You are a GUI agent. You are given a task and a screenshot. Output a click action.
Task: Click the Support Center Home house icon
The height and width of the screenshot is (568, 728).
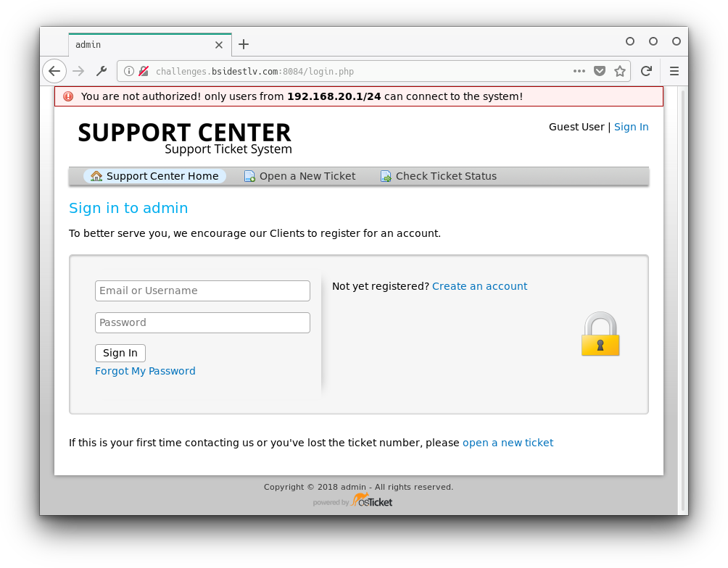tap(96, 175)
